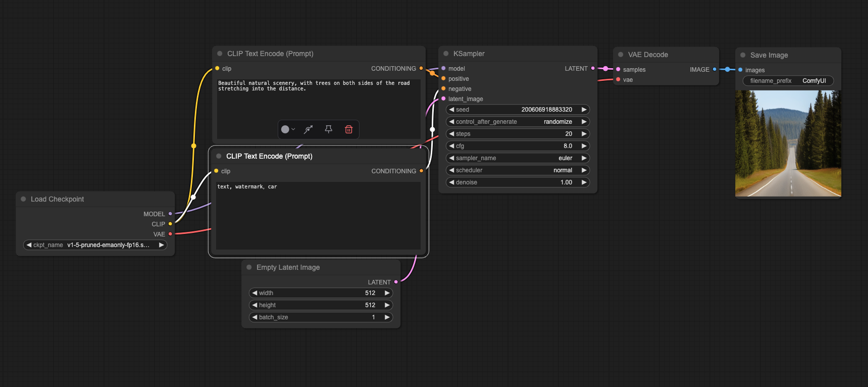
Task: Click the positive input socket on KSampler
Action: click(443, 78)
